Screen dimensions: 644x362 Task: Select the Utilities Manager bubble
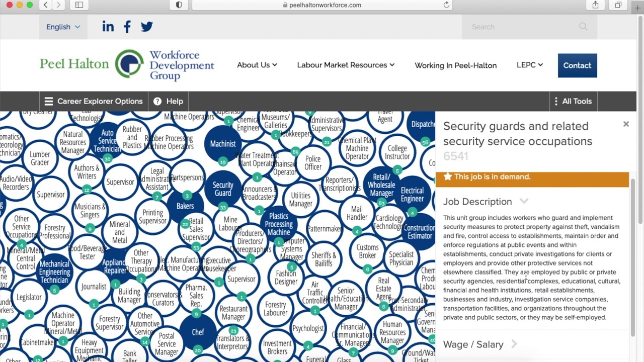(300, 200)
